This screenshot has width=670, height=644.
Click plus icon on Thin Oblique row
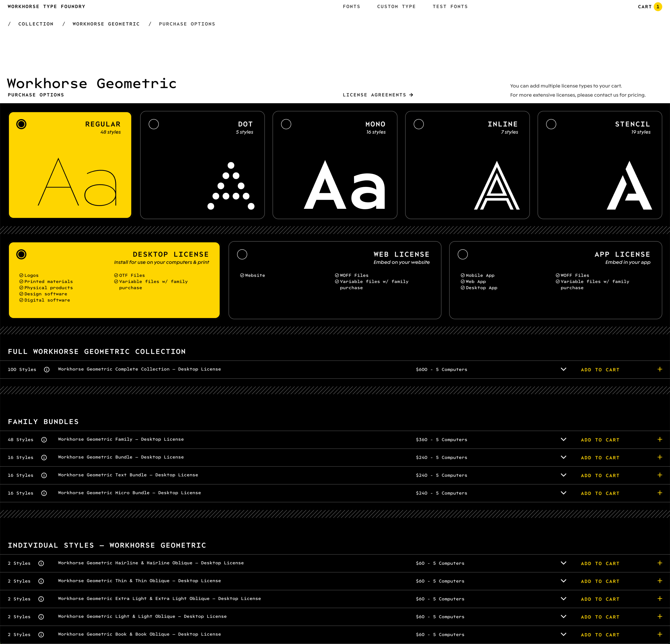[x=660, y=581]
